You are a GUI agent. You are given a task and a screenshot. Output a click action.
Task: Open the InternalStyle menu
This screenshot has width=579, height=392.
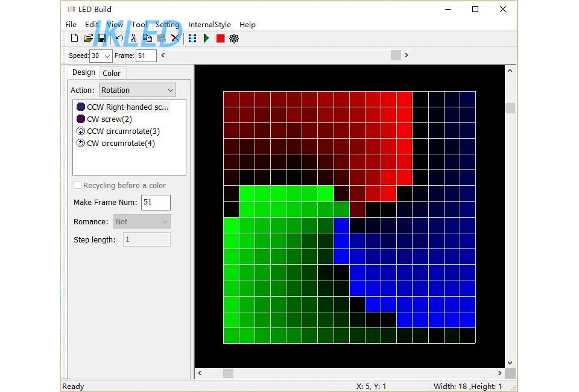point(209,24)
